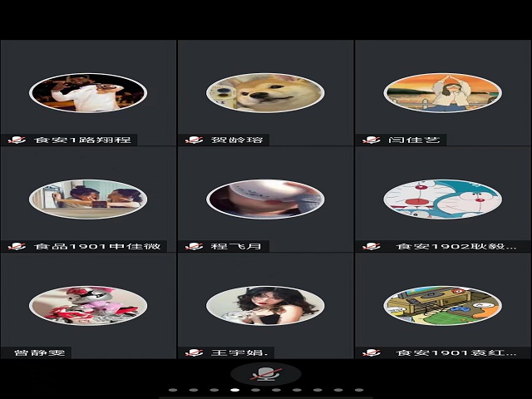Click the muted mic icon beside 贺龄瑢
The image size is (532, 399).
195,140
